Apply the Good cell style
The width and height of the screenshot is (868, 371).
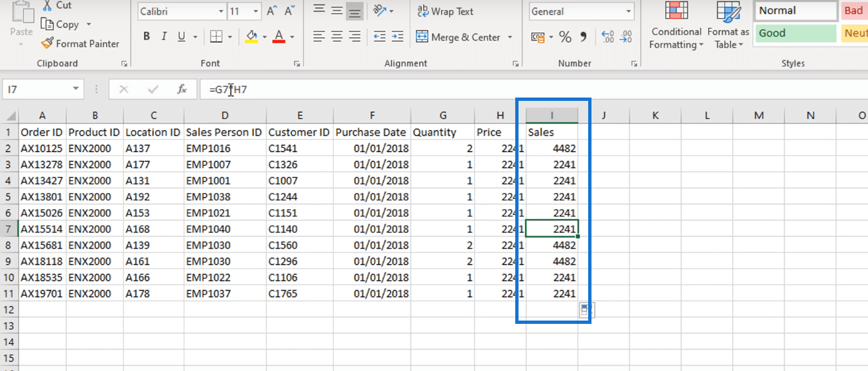point(796,33)
